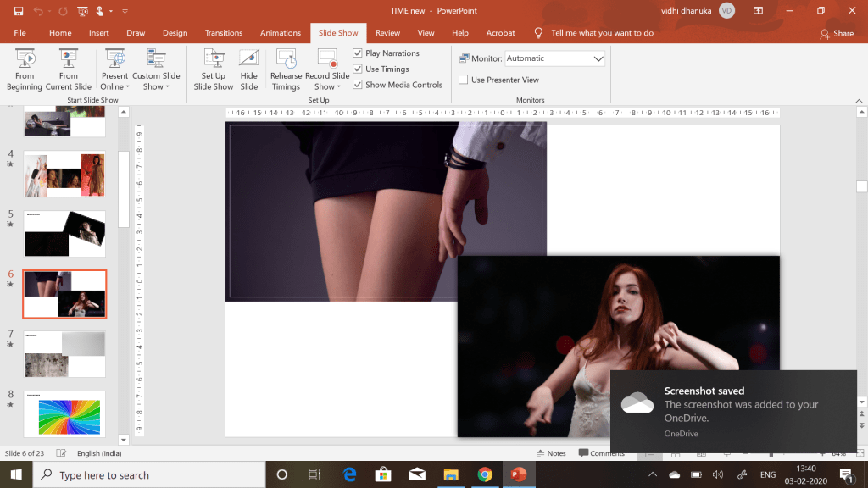Image resolution: width=868 pixels, height=488 pixels.
Task: Uncheck Play Narrations checkbox
Action: (358, 53)
